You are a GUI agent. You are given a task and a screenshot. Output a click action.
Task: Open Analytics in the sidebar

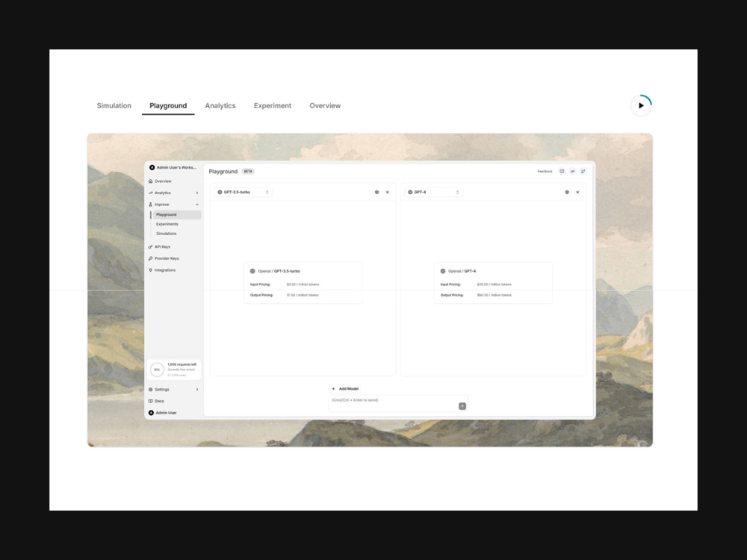(x=162, y=193)
